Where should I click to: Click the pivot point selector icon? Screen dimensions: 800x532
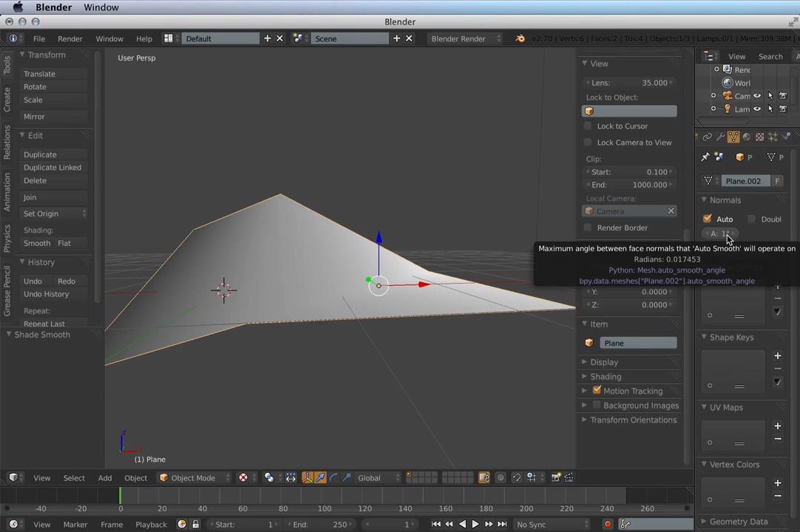(269, 477)
